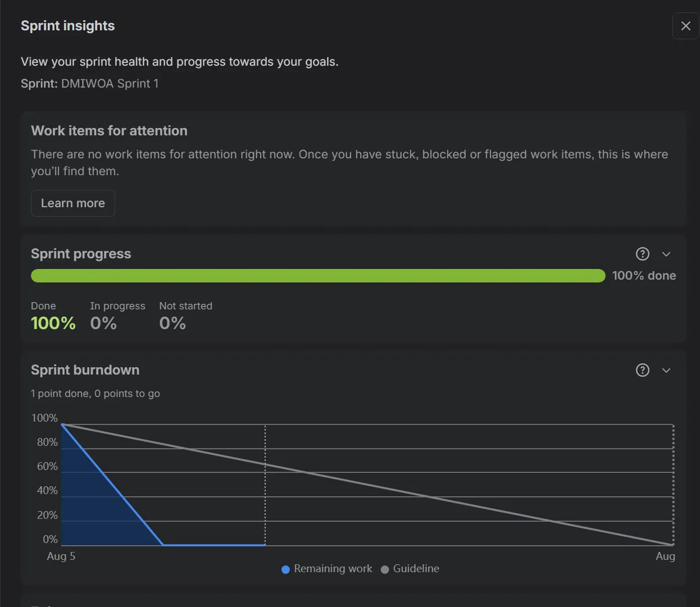This screenshot has width=700, height=607.
Task: Open help for Sprint burndown
Action: [642, 370]
